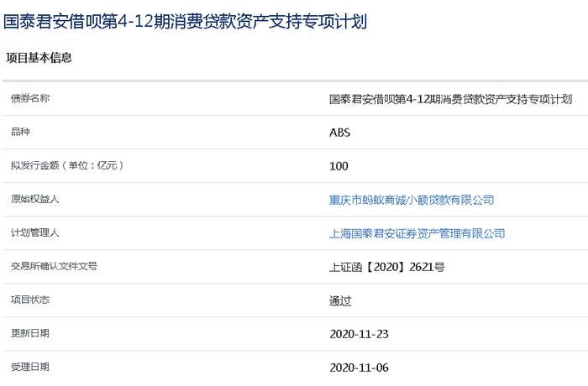Click the 债券名称 row label
Screen dimensions: 588x386
pos(29,99)
